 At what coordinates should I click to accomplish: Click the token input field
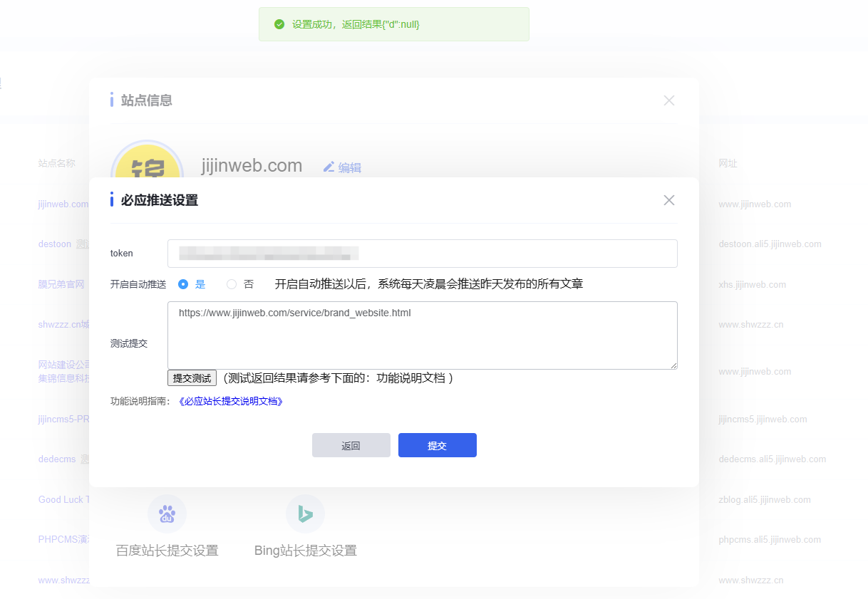tap(422, 254)
